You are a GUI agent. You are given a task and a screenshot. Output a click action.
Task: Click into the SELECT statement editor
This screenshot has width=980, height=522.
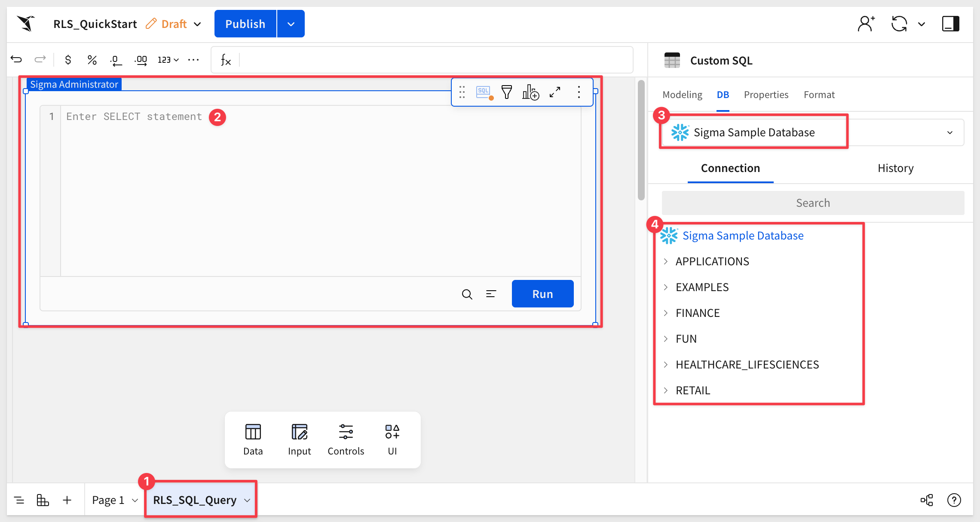320,190
